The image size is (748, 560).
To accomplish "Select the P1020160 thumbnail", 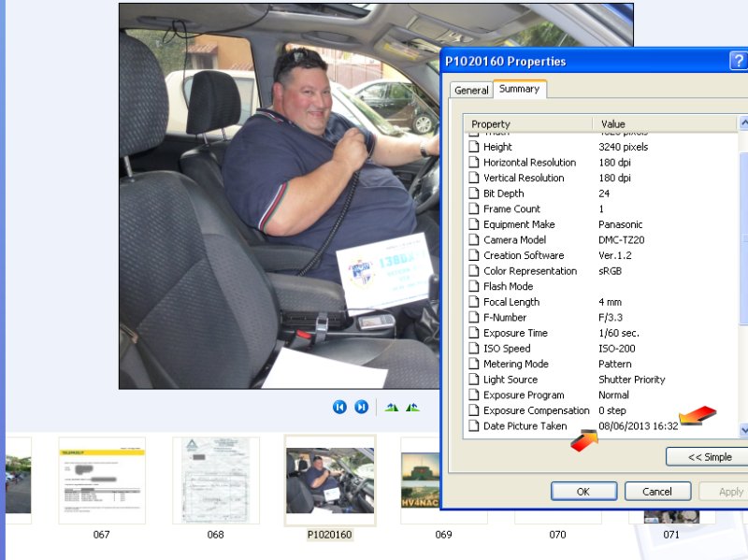I will pos(330,481).
